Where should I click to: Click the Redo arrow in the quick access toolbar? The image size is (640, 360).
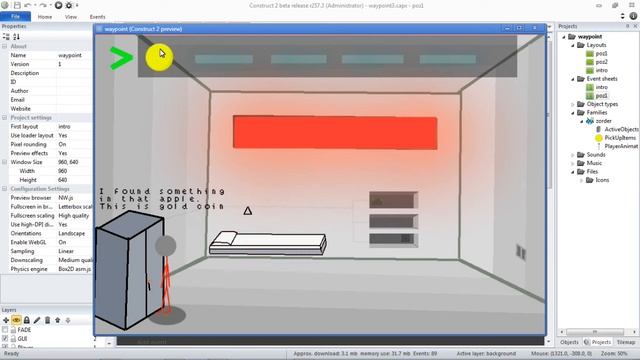pyautogui.click(x=42, y=5)
